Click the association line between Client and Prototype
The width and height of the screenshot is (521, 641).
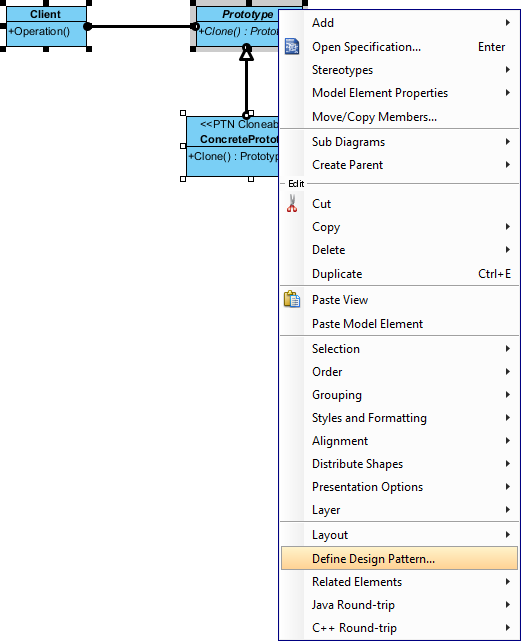[141, 27]
